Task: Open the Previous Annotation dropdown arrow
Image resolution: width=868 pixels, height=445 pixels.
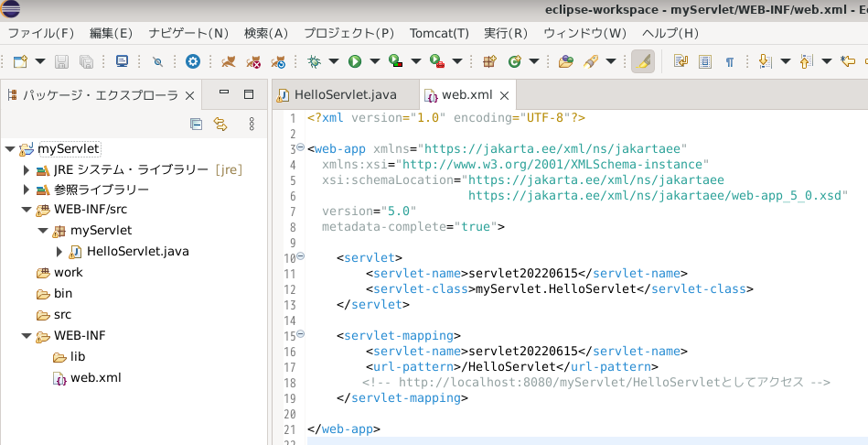Action: 827,61
